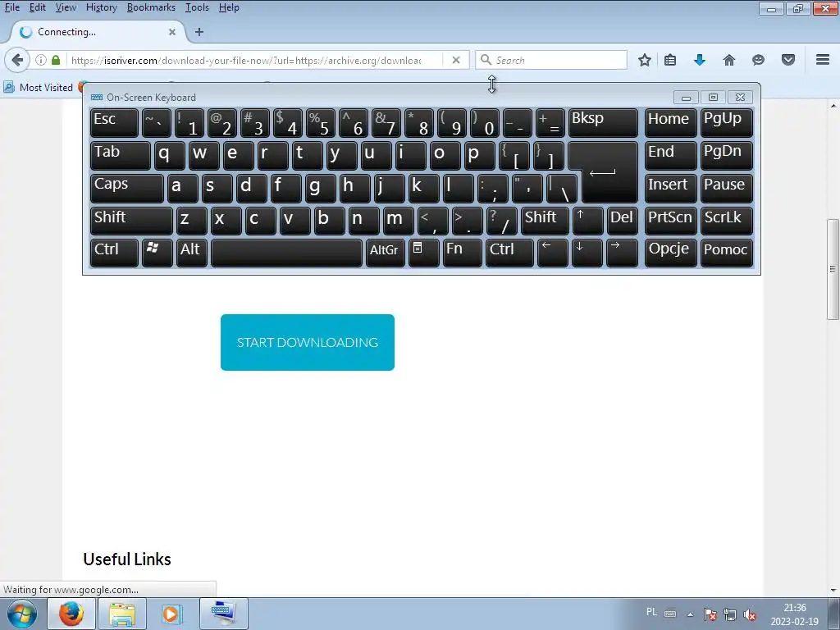
Task: Open the History menu
Action: pos(101,7)
